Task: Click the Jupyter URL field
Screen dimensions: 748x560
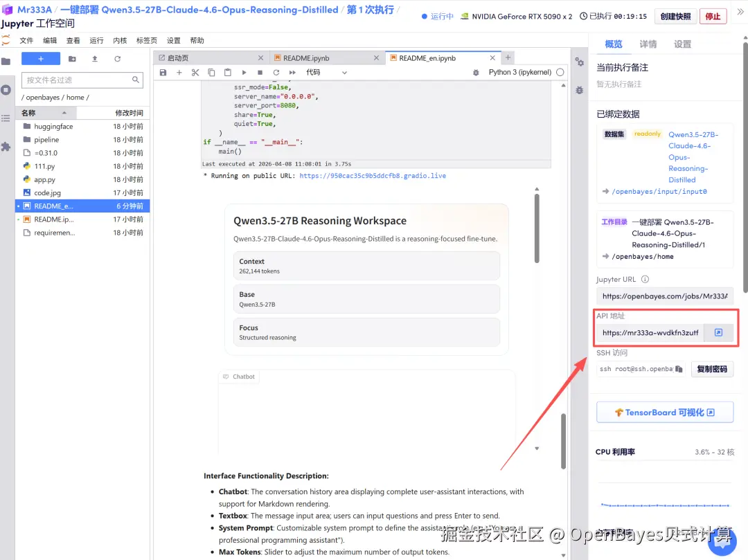Action: click(x=664, y=296)
